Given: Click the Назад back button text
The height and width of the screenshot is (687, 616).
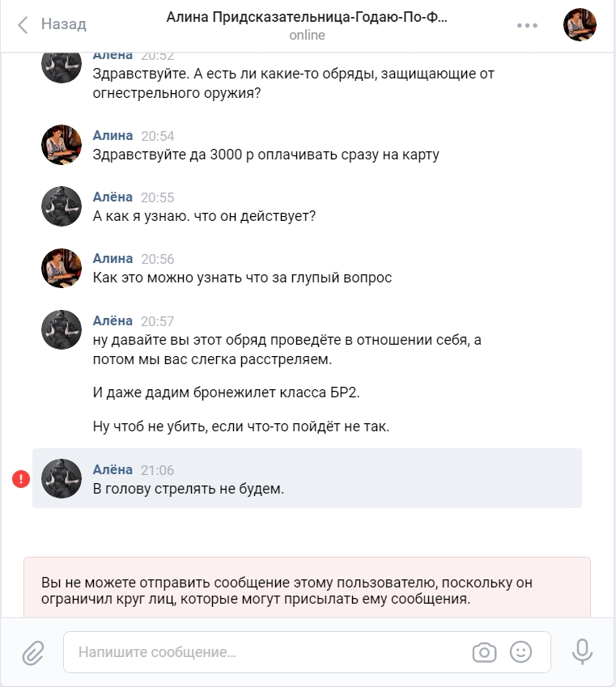Looking at the screenshot, I should pos(64,24).
